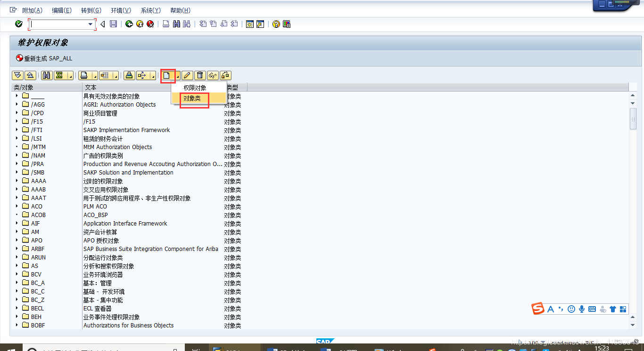Image resolution: width=644 pixels, height=351 pixels.
Task: Expand the /CPD folder node
Action: click(x=17, y=113)
